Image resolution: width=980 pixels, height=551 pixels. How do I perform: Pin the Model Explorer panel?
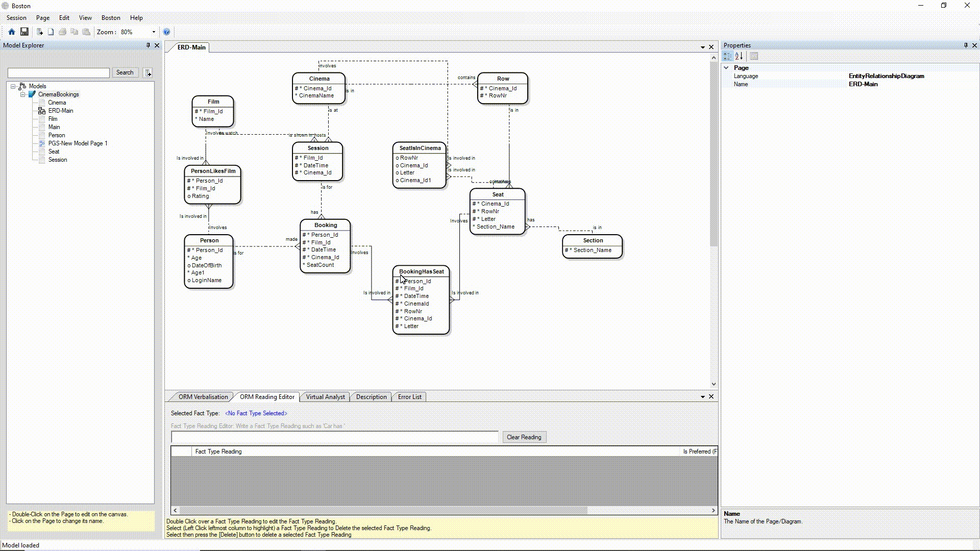pos(148,45)
